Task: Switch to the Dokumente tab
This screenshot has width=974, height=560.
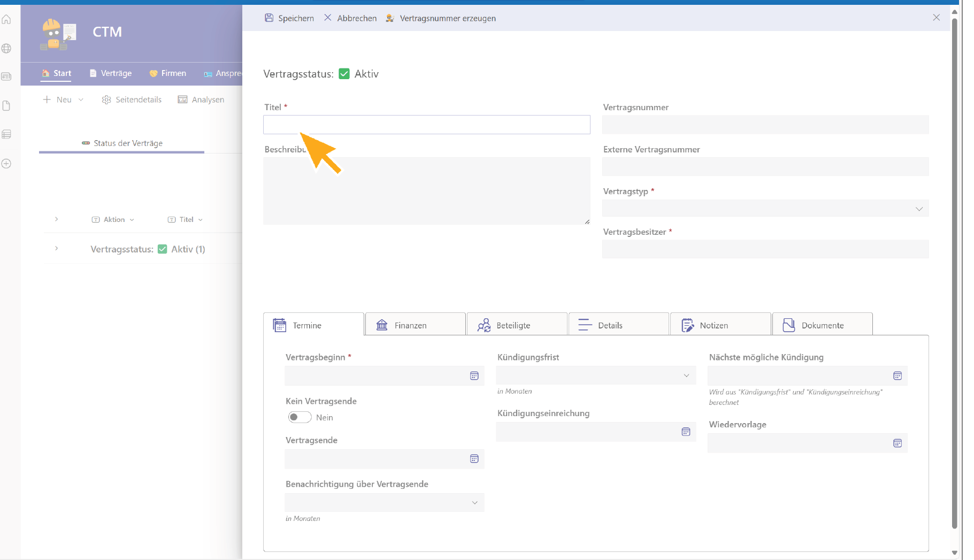Action: (x=822, y=325)
